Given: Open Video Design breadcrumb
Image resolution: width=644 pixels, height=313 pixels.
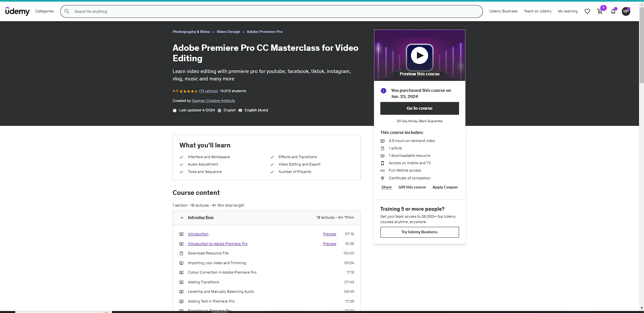Looking at the screenshot, I should coord(228,32).
